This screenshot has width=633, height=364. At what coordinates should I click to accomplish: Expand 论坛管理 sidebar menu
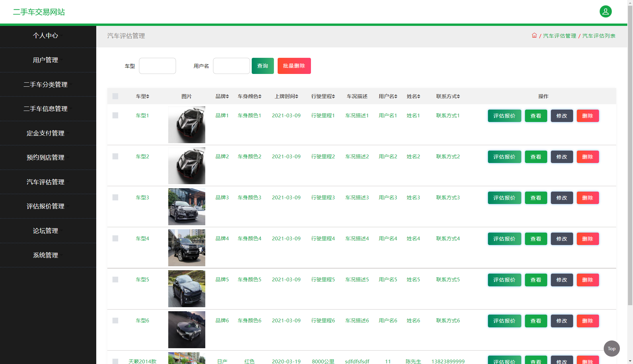click(48, 231)
